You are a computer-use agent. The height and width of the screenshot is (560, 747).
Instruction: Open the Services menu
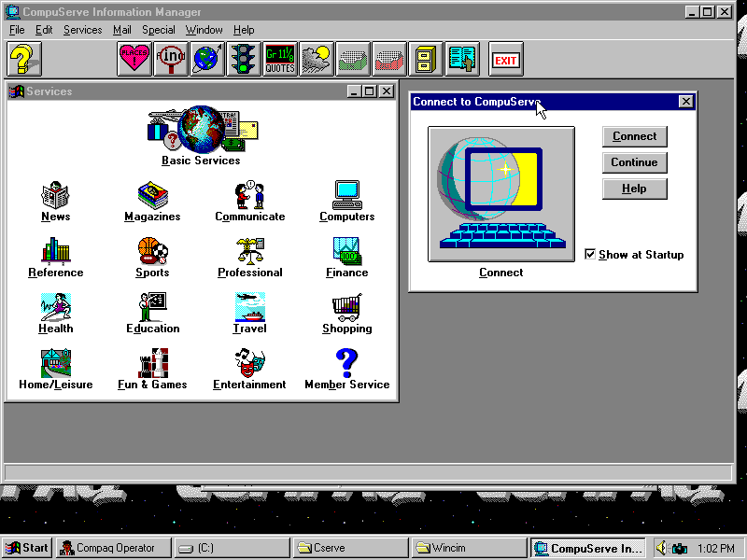(83, 30)
